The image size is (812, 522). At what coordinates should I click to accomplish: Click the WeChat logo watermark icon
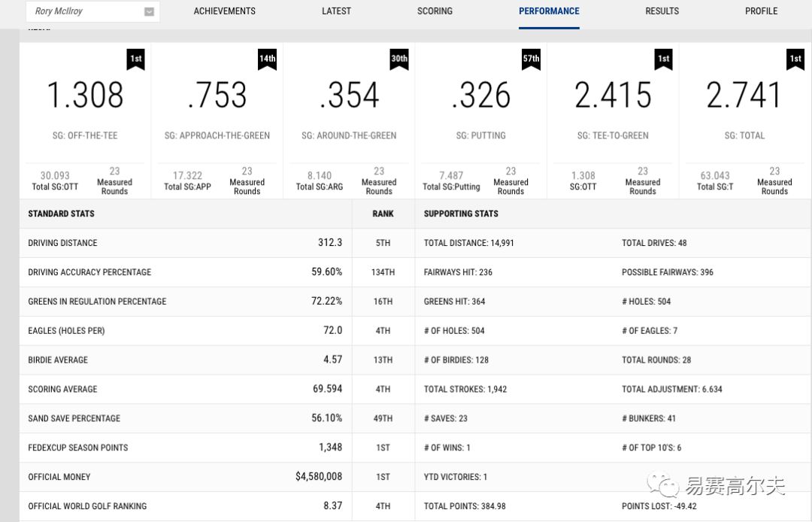point(664,484)
